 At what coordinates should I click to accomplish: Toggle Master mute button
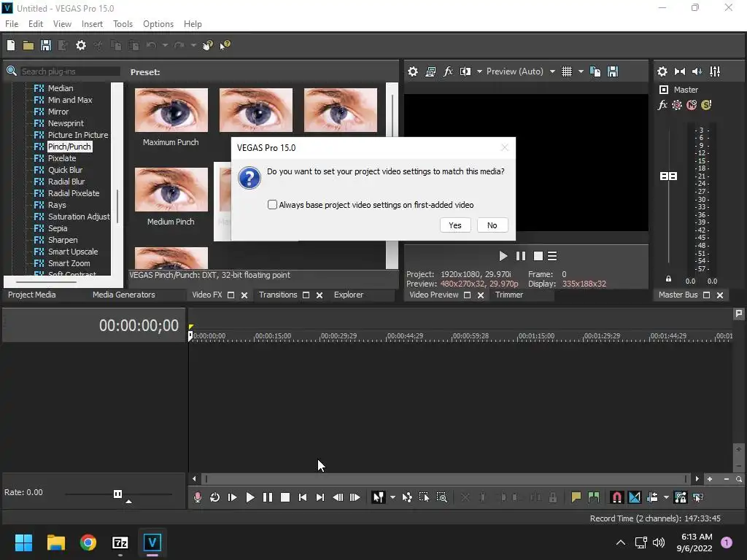(692, 105)
